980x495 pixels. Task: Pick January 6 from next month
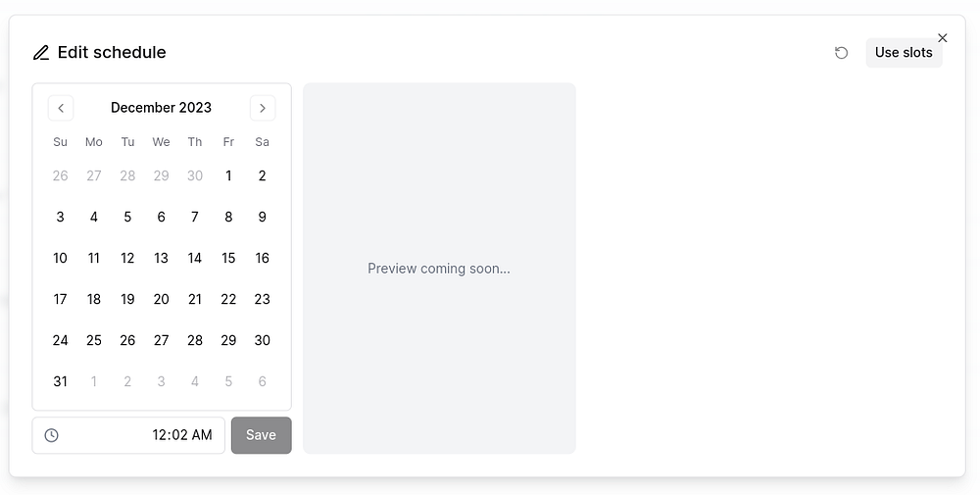coord(262,381)
